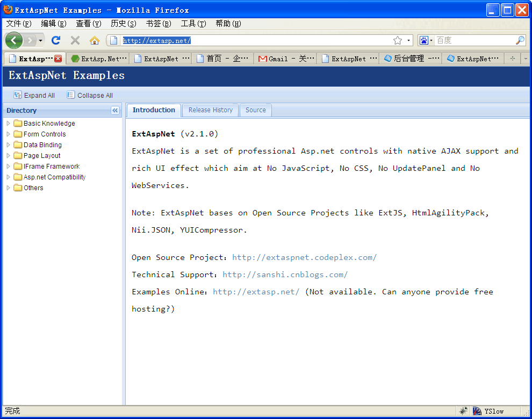Open the 编辑(E) menu
This screenshot has width=532, height=419.
54,24
